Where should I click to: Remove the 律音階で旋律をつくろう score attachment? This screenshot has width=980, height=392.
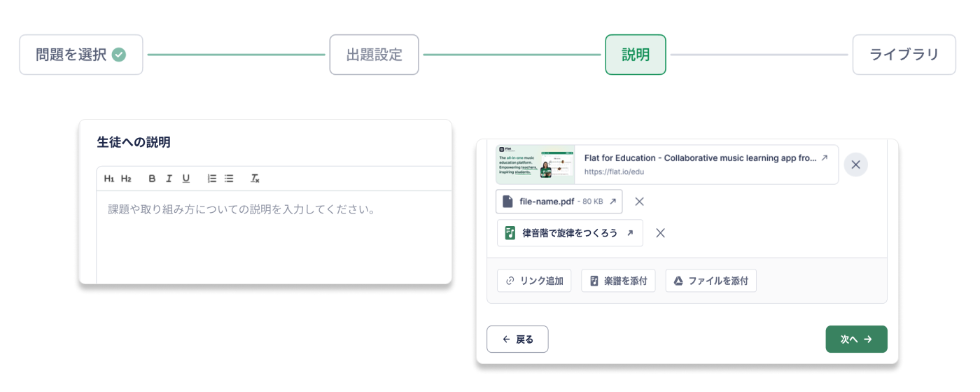660,233
